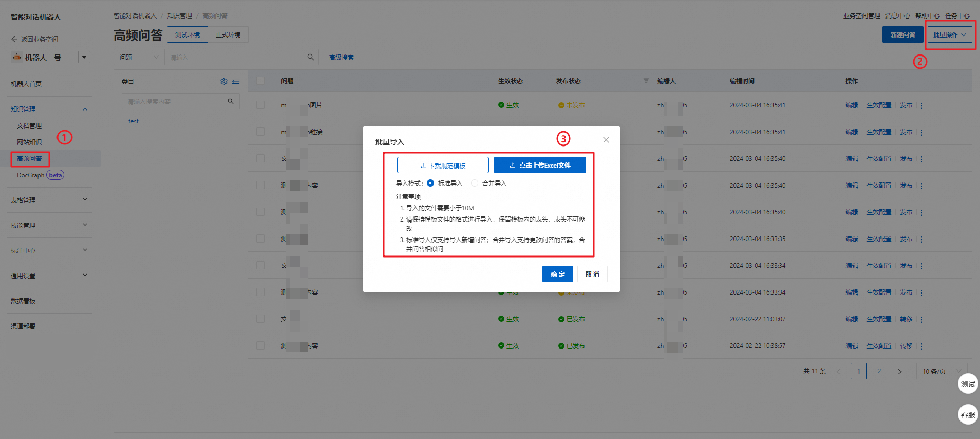The width and height of the screenshot is (980, 439).
Task: Open 高级搜索 link
Action: [342, 57]
